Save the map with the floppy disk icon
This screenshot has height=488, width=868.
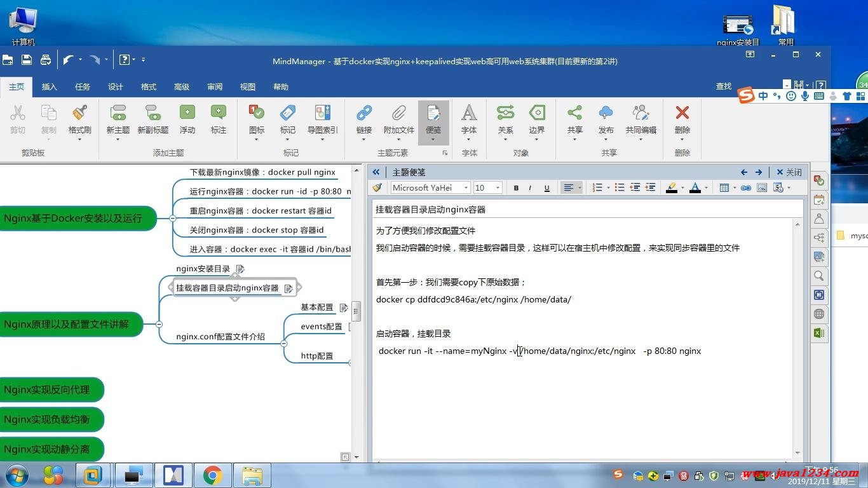click(x=27, y=60)
